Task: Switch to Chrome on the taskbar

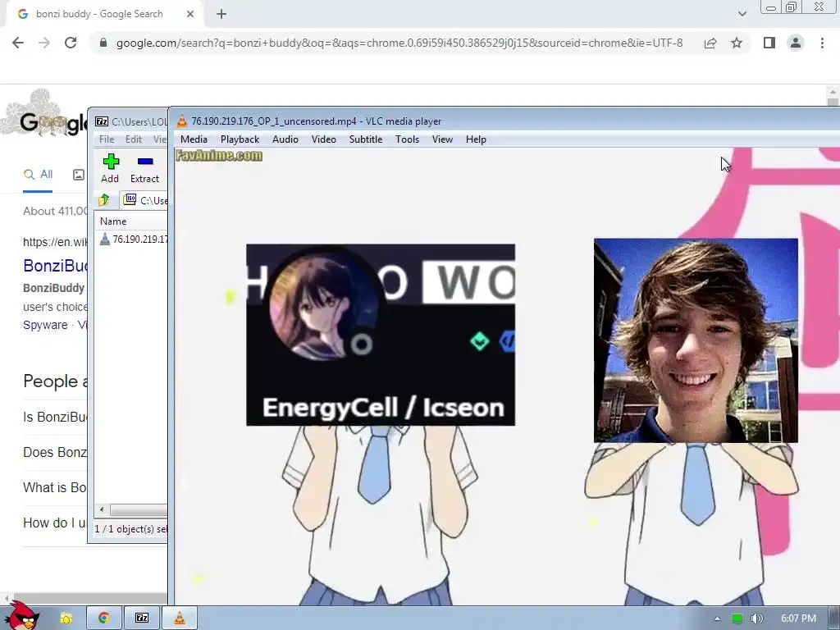Action: pos(104,619)
